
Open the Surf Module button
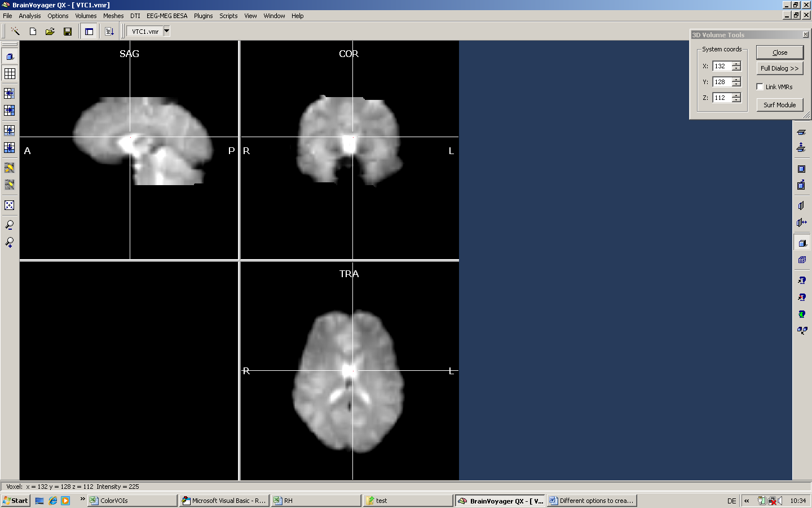click(x=780, y=105)
